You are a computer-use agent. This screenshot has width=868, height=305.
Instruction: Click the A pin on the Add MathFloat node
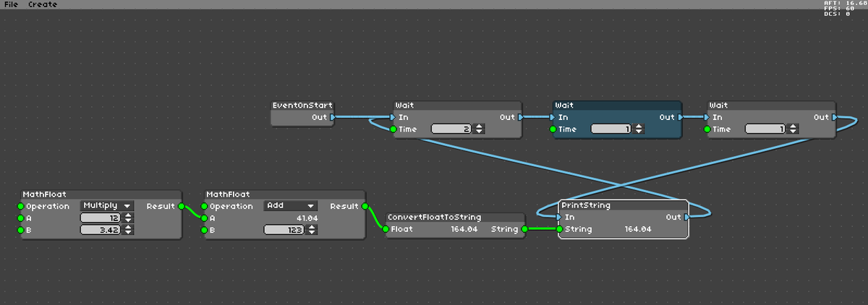pos(204,218)
